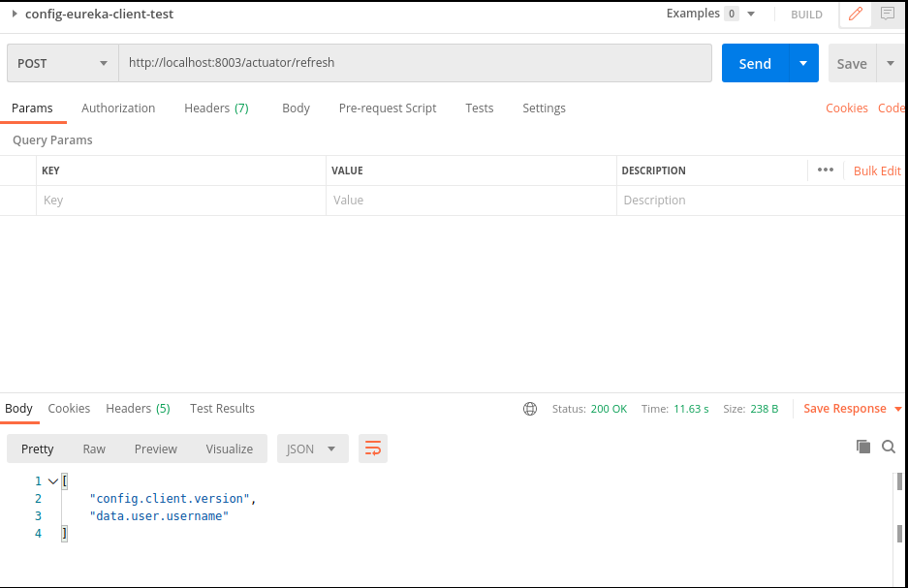Collapse the JSON array at line 1
908x588 pixels.
click(52, 480)
